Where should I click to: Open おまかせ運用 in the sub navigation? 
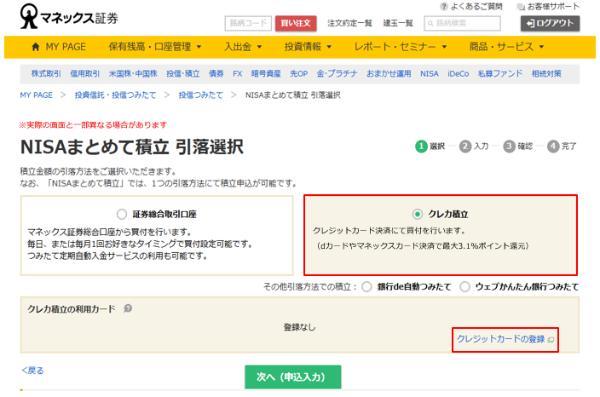click(389, 74)
